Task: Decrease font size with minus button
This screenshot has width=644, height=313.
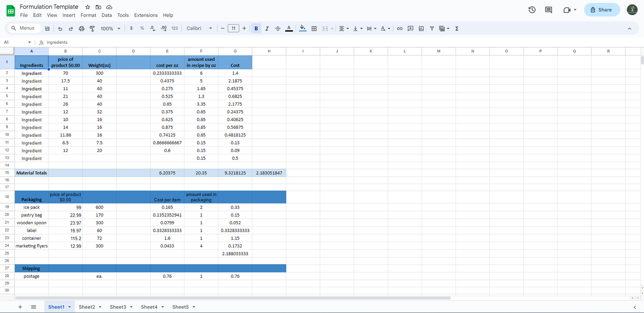Action: [222, 29]
